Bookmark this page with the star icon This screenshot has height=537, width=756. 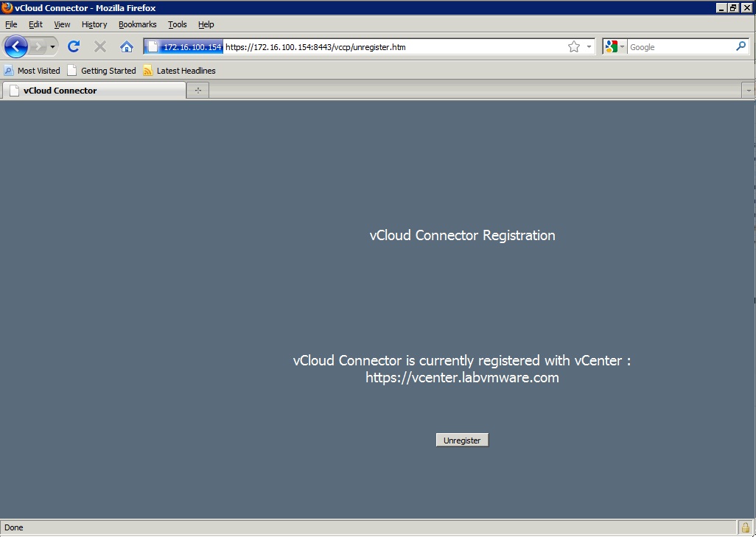tap(573, 46)
